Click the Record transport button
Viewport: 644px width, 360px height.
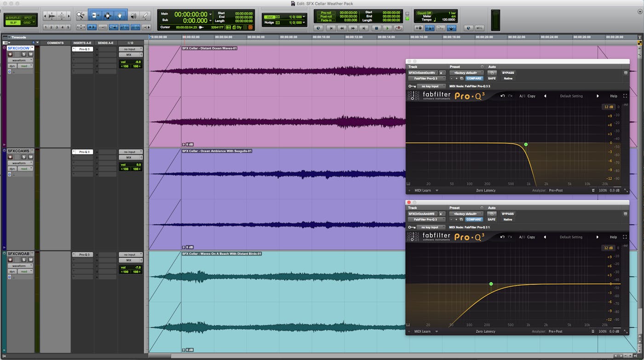tap(398, 28)
